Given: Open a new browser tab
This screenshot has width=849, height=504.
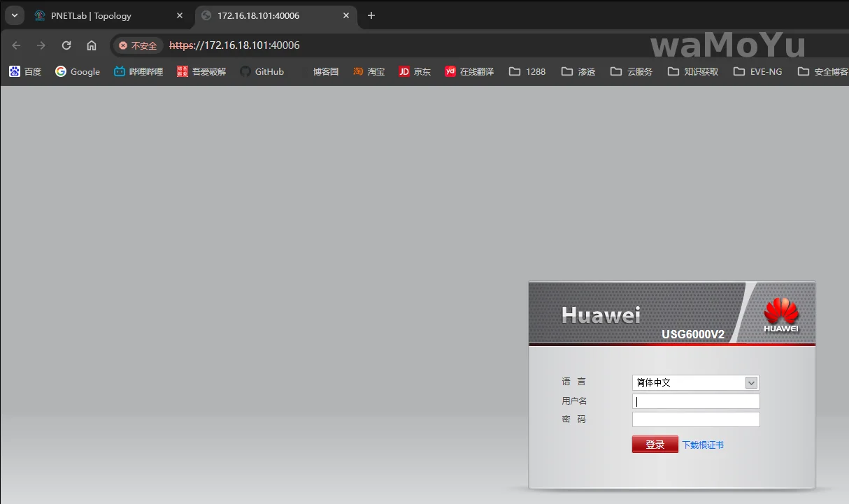Looking at the screenshot, I should pyautogui.click(x=371, y=15).
